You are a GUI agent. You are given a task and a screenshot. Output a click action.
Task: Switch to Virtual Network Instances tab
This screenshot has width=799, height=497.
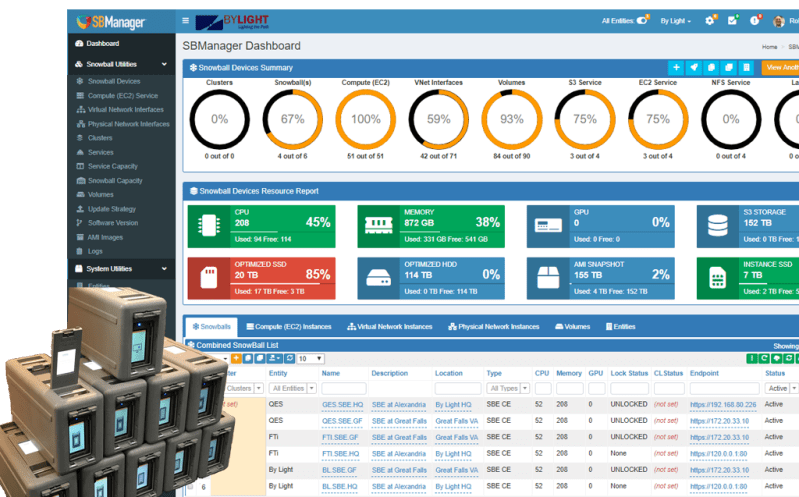pos(390,327)
